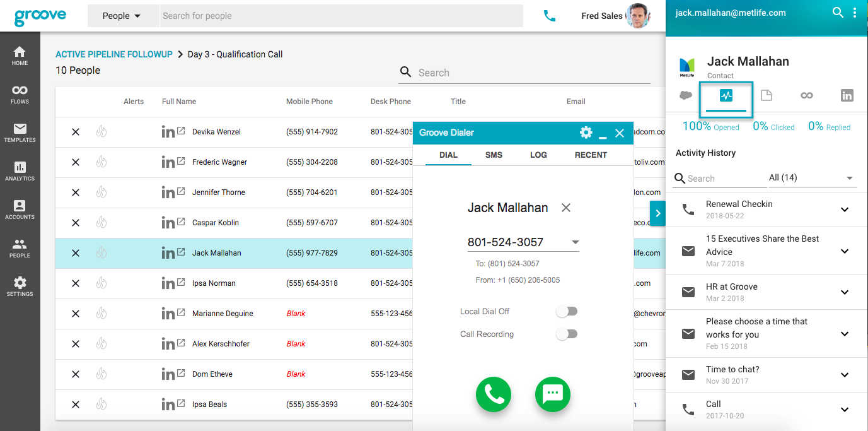
Task: Click Ipsa Beals mobile number (555) 355-3593
Action: 312,404
